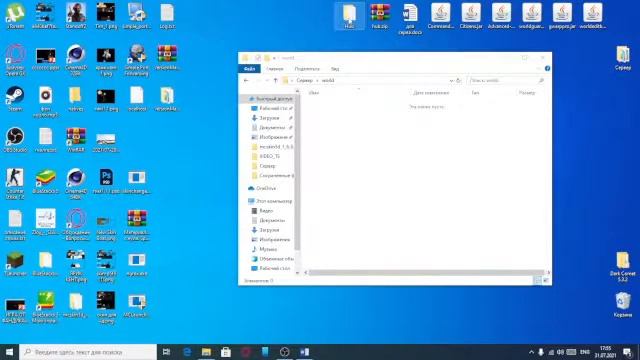Open Task View in the taskbar
The width and height of the screenshot is (640, 360).
(x=167, y=352)
